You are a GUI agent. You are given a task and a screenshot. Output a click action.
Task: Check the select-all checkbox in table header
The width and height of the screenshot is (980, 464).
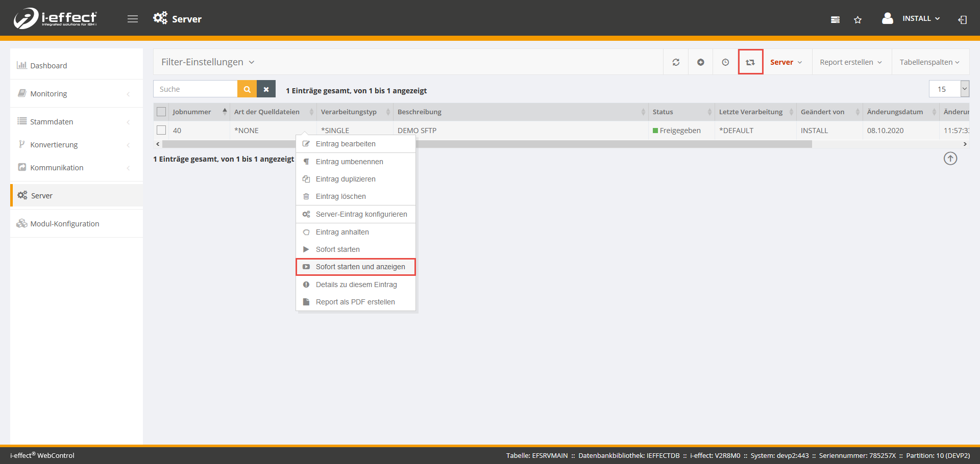161,112
